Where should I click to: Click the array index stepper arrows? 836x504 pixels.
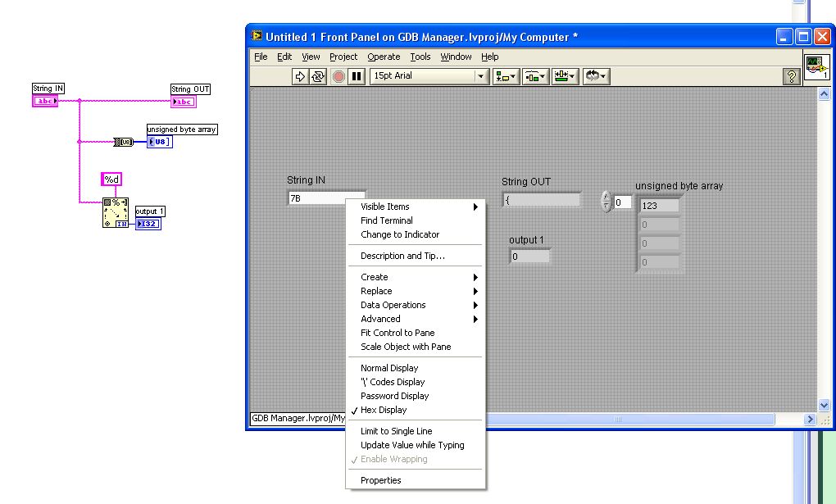(x=606, y=202)
